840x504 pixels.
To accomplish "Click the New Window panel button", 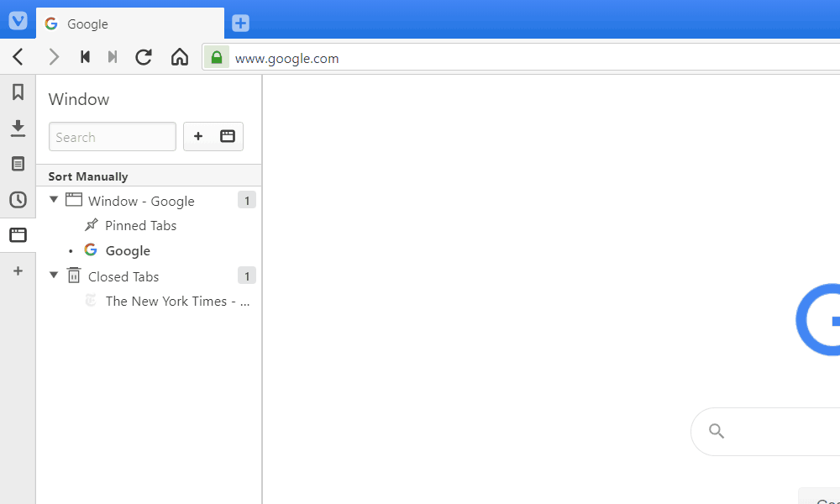I will [228, 136].
